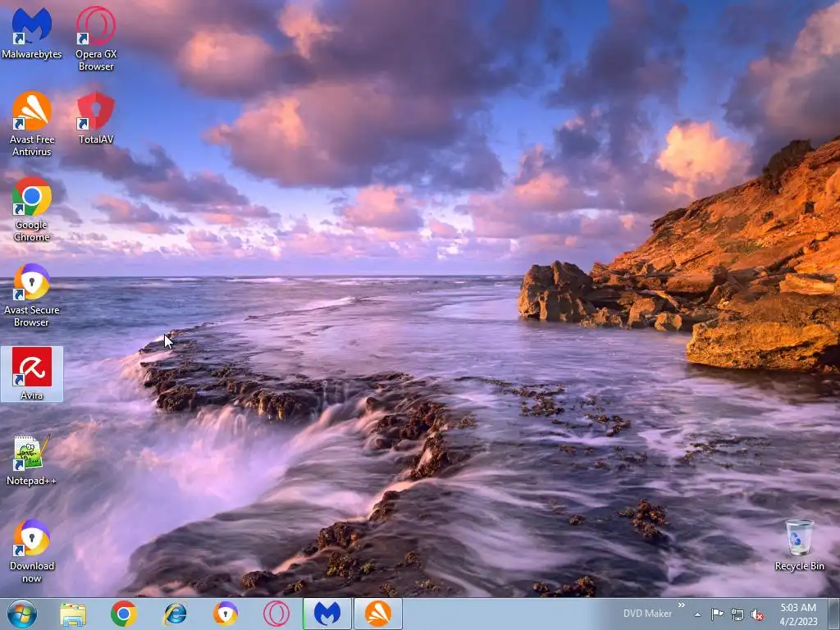
Task: Select the Avira desktop icon
Action: click(32, 373)
